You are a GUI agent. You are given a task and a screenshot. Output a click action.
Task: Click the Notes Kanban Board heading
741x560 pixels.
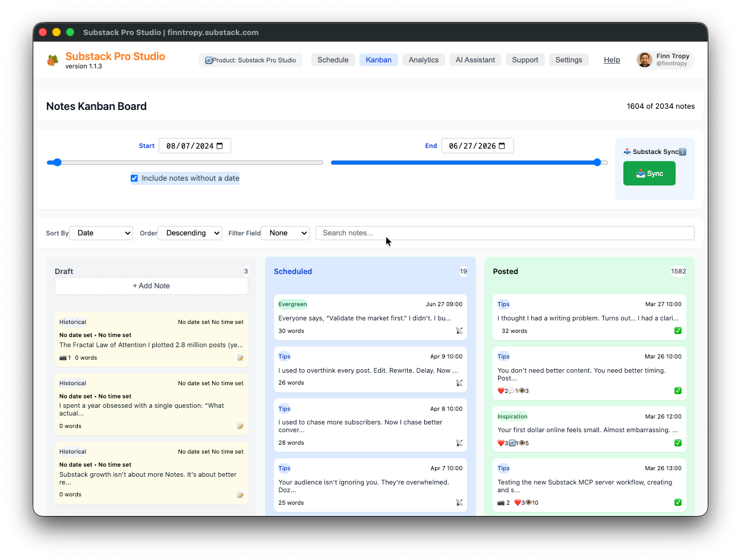click(96, 106)
